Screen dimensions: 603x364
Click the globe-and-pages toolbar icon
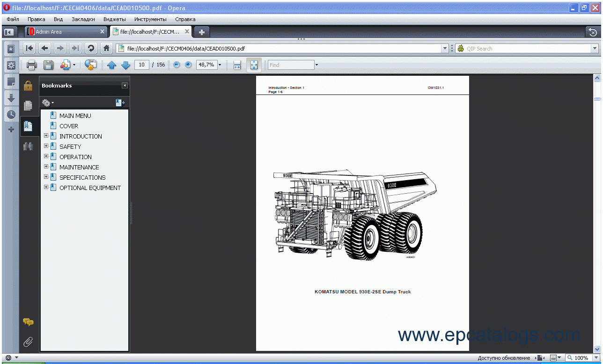pos(90,65)
